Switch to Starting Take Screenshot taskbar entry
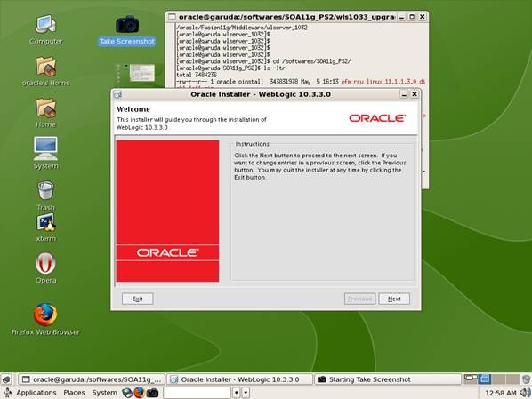This screenshot has height=399, width=532. click(388, 379)
